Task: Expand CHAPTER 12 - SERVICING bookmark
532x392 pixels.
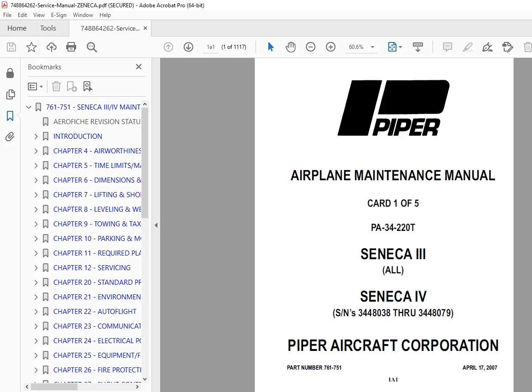Action: 36,268
